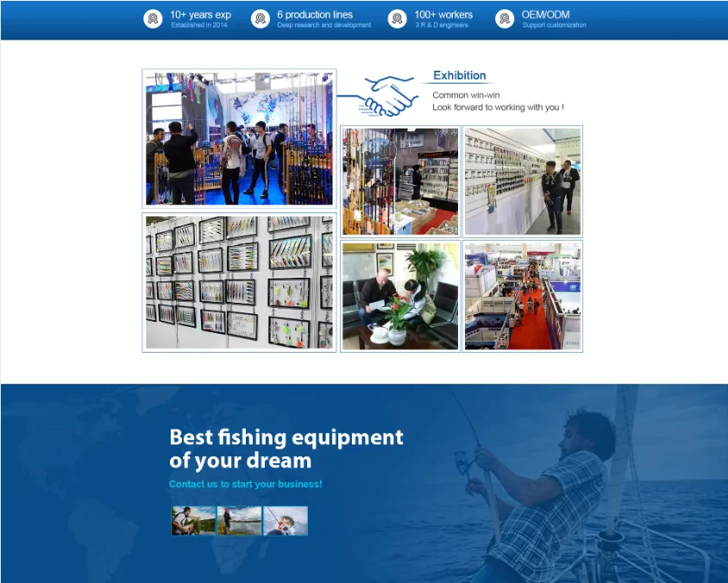
Task: Click the '6 production lines' heading
Action: tap(315, 15)
